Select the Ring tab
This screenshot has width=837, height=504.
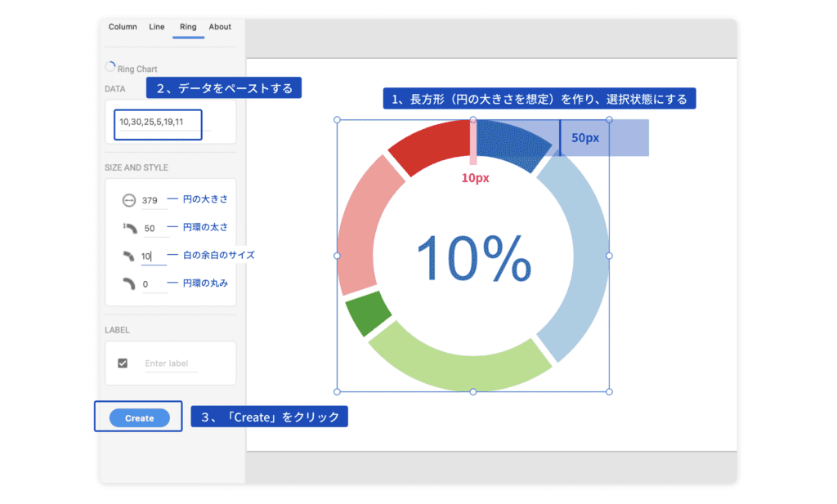pos(188,27)
